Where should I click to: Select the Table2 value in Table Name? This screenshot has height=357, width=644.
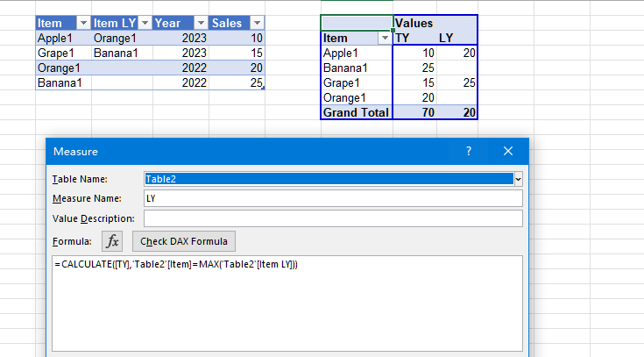pos(329,179)
